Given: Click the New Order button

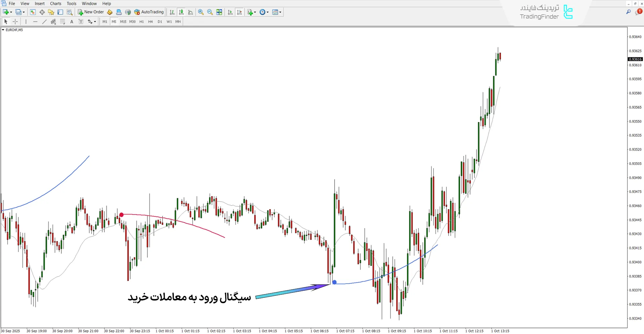Looking at the screenshot, I should coord(91,12).
